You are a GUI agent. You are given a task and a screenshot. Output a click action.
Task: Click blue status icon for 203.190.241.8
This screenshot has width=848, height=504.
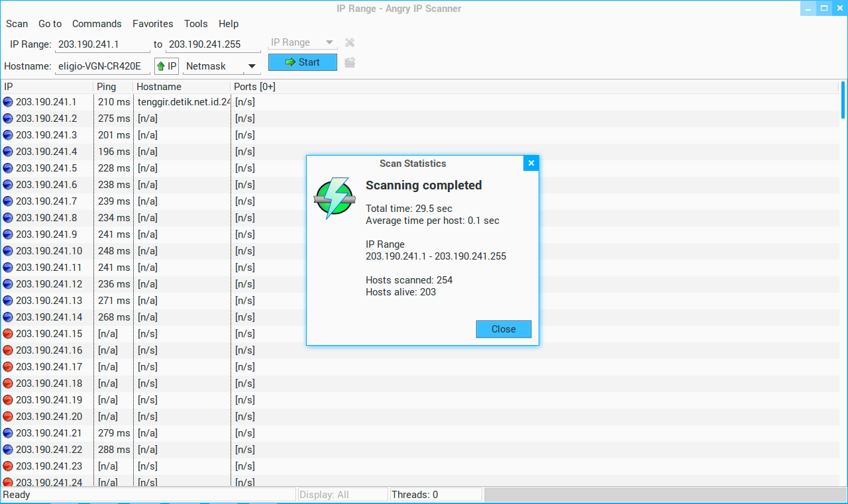(8, 218)
